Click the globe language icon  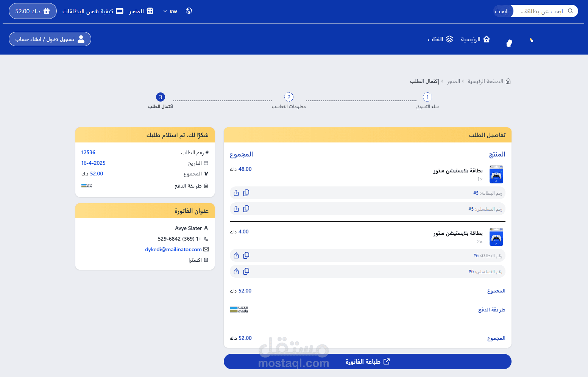click(x=189, y=11)
